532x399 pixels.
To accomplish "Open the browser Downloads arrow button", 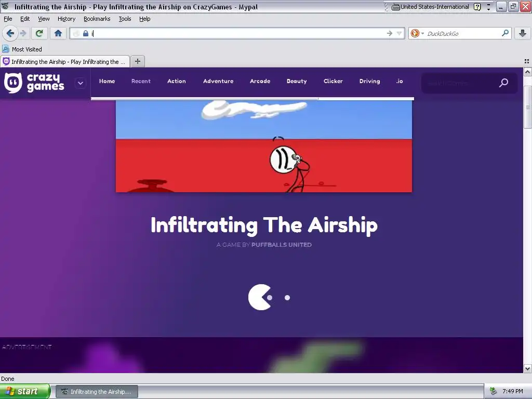I will coord(523,33).
